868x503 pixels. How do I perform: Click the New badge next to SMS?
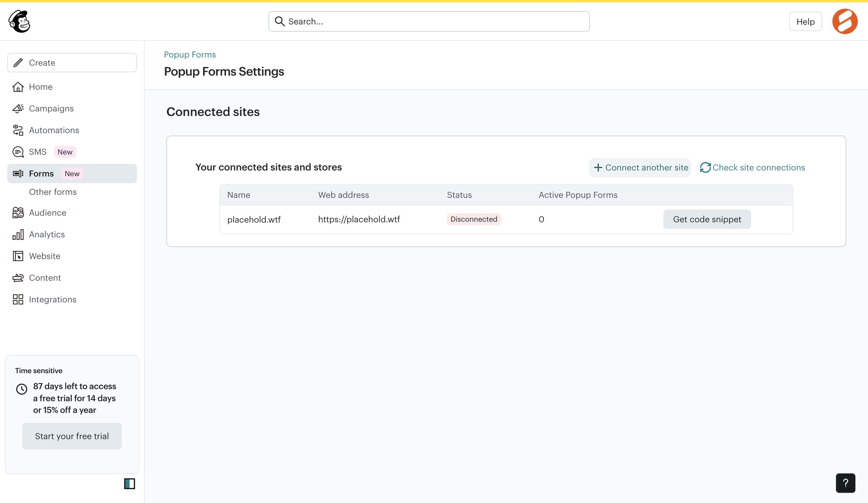65,152
